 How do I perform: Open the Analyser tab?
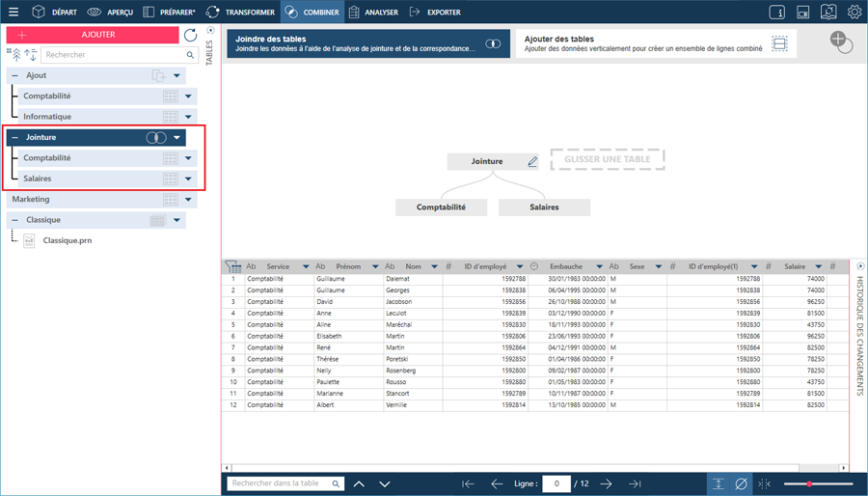(372, 13)
